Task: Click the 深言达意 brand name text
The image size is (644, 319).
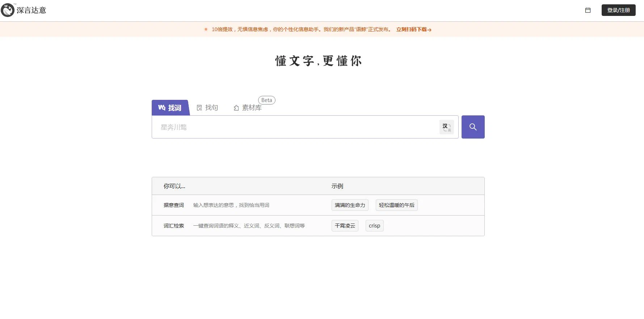Action: coord(31,10)
